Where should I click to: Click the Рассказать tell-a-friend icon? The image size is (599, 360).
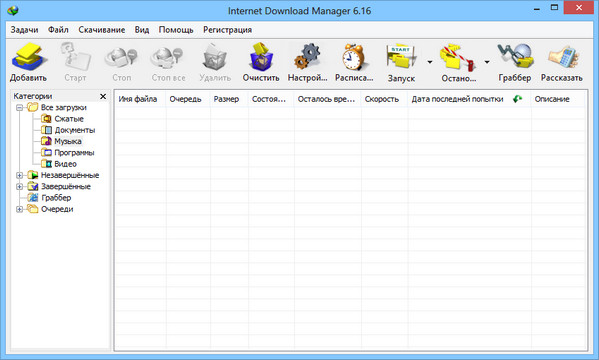[x=562, y=57]
